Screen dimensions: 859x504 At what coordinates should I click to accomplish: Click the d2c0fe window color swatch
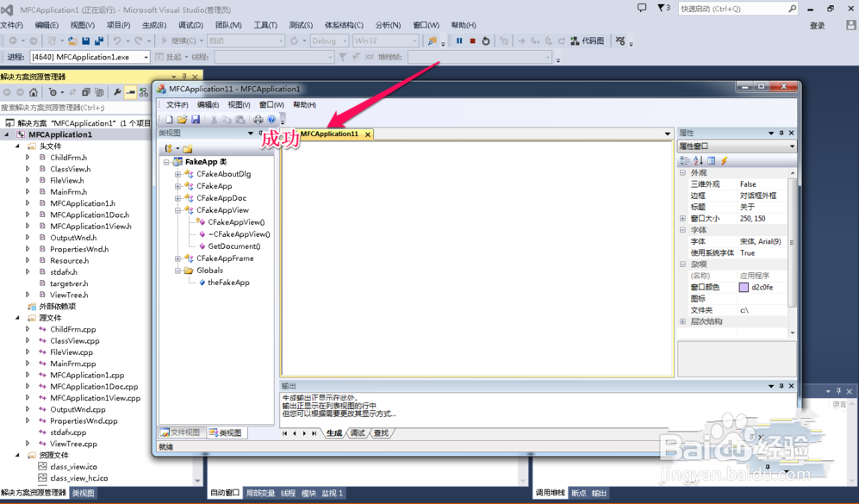(744, 287)
